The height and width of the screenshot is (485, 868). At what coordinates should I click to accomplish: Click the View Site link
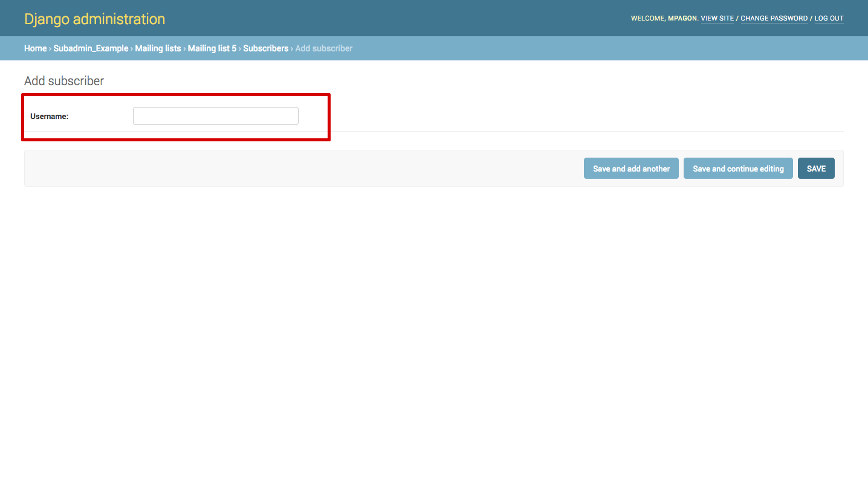tap(717, 18)
